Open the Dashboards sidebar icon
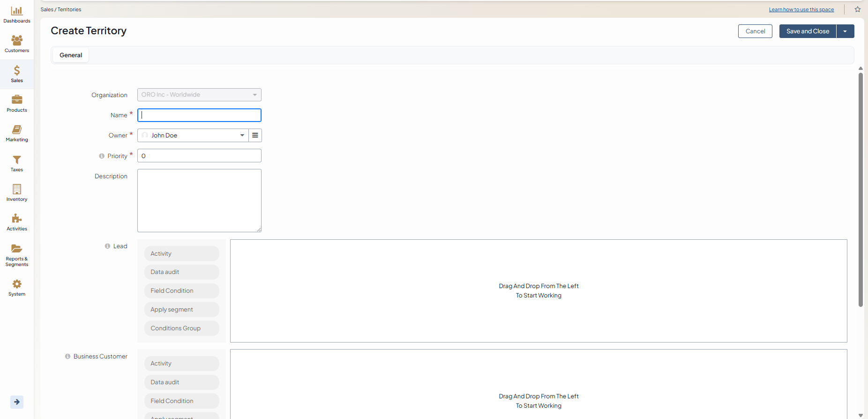The height and width of the screenshot is (419, 868). pos(17,11)
